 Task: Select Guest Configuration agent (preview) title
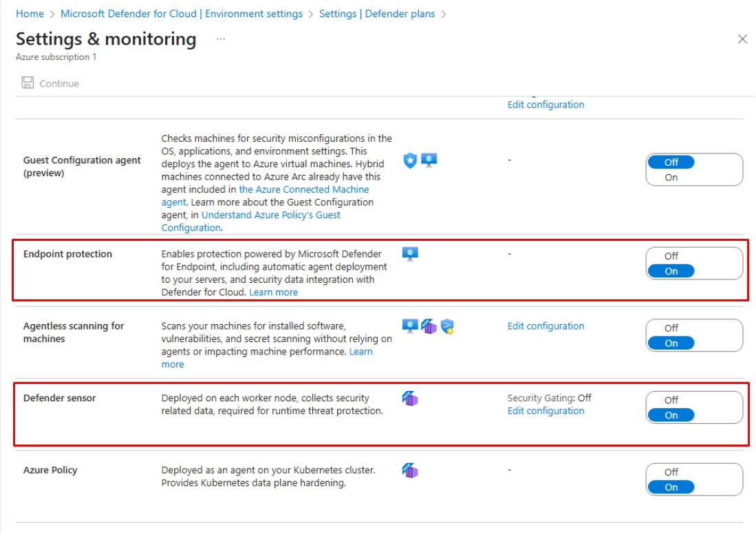[82, 167]
